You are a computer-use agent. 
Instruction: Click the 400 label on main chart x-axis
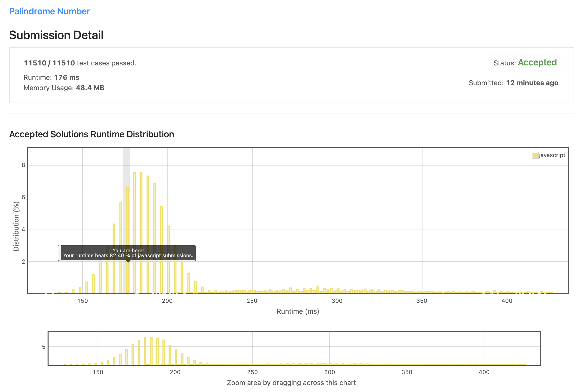(x=506, y=301)
